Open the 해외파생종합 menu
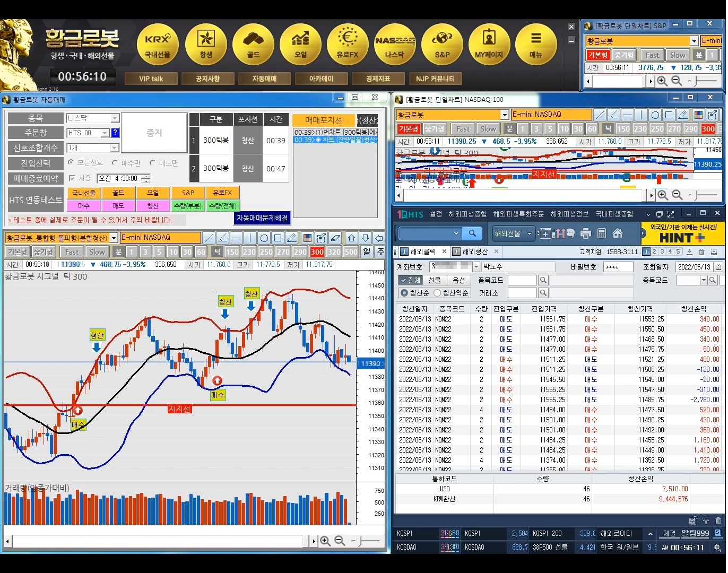 pos(467,214)
